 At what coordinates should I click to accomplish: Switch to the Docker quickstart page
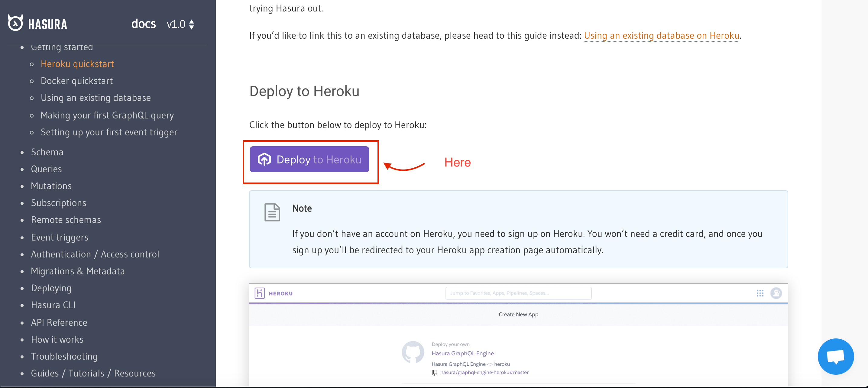[76, 80]
